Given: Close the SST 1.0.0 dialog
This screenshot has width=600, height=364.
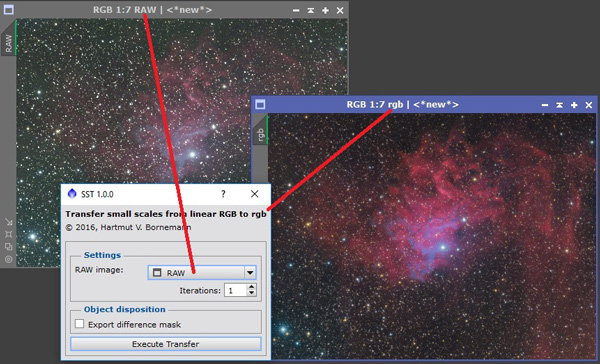Looking at the screenshot, I should (254, 194).
